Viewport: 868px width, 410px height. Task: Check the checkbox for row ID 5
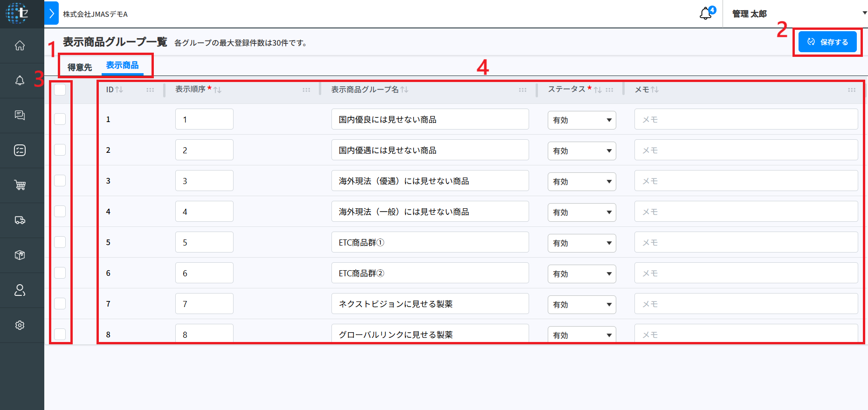pyautogui.click(x=60, y=242)
